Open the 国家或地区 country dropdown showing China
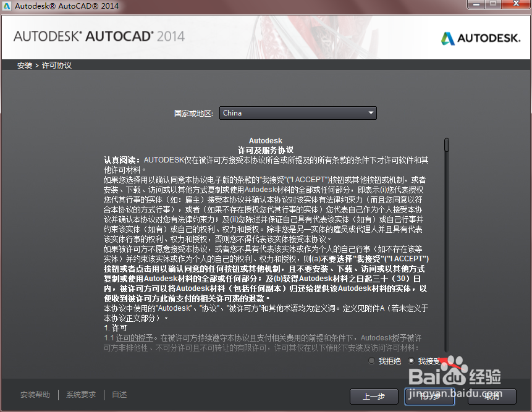532x412 pixels. [298, 113]
